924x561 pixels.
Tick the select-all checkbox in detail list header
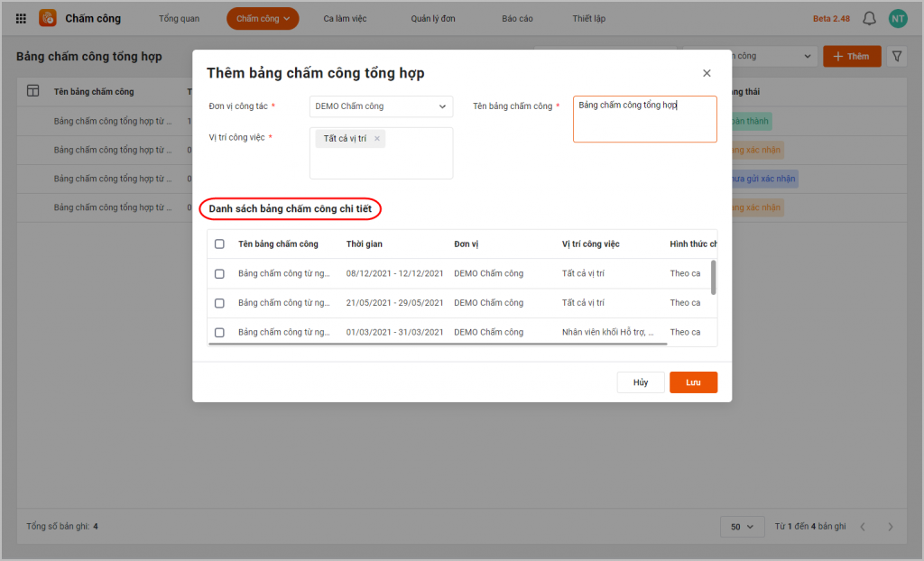(219, 244)
